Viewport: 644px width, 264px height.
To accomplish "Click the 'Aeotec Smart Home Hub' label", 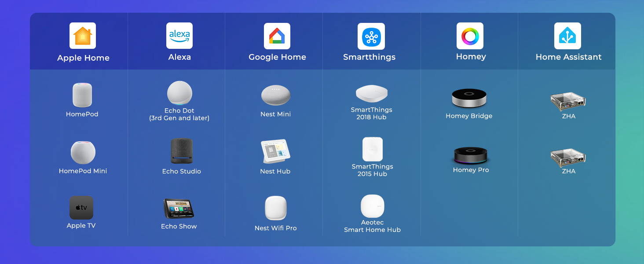I will point(373,226).
